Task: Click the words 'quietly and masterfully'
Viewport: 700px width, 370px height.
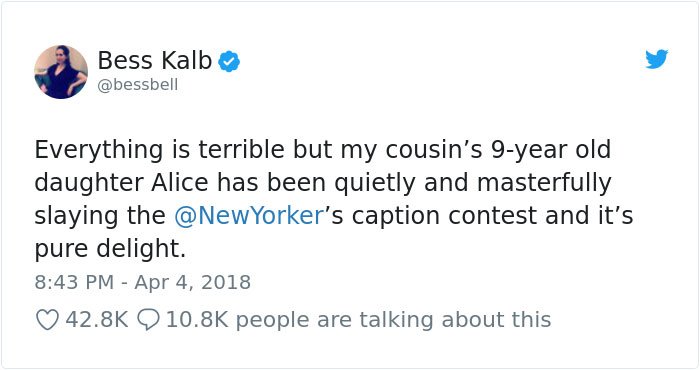Action: click(473, 183)
